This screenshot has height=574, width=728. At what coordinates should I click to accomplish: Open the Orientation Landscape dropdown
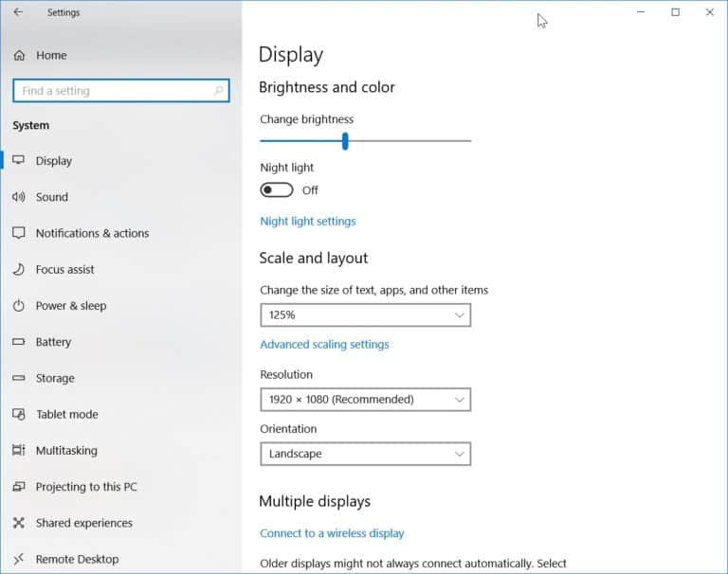click(365, 454)
